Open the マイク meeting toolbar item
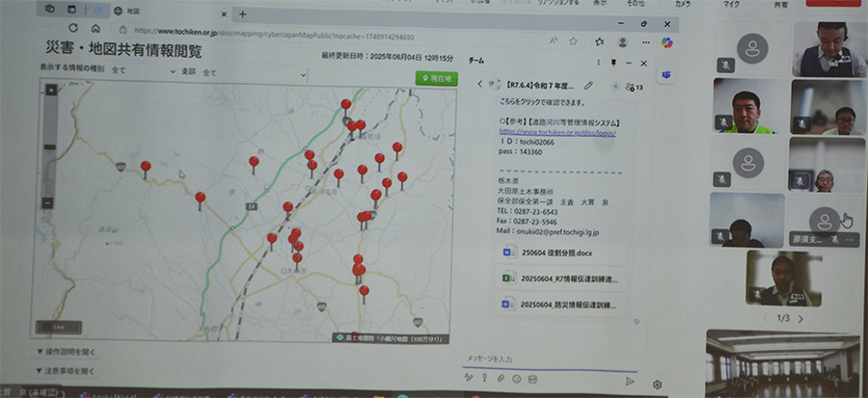Viewport: 868px width, 398px height. (x=731, y=5)
